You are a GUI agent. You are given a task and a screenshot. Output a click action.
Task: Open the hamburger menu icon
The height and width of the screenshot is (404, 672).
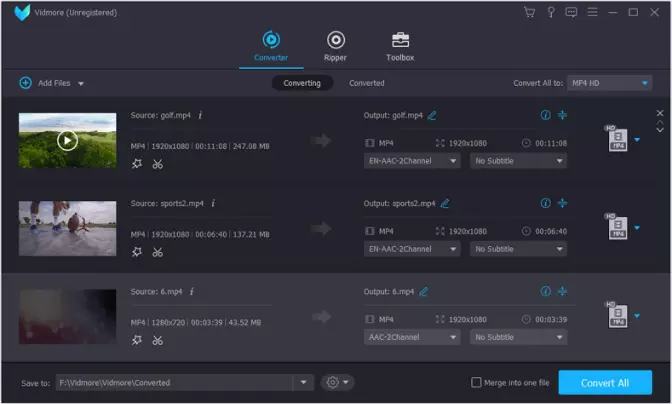[592, 12]
